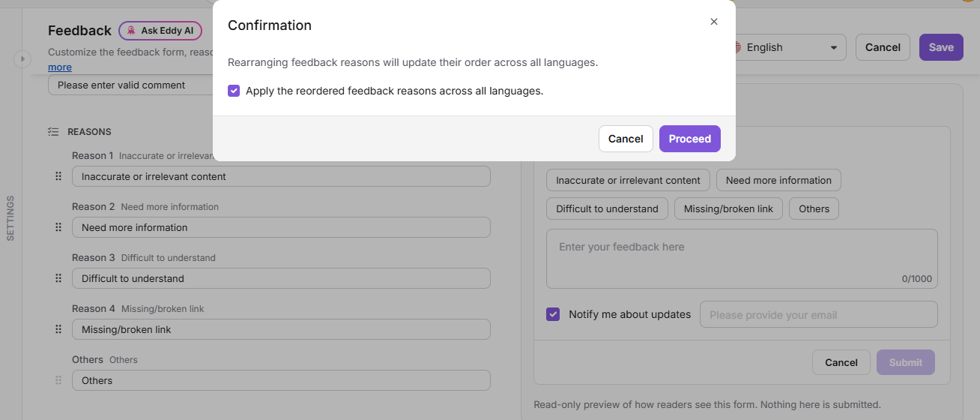Image resolution: width=980 pixels, height=420 pixels.
Task: Edit the Need more information reason field
Action: click(x=281, y=227)
